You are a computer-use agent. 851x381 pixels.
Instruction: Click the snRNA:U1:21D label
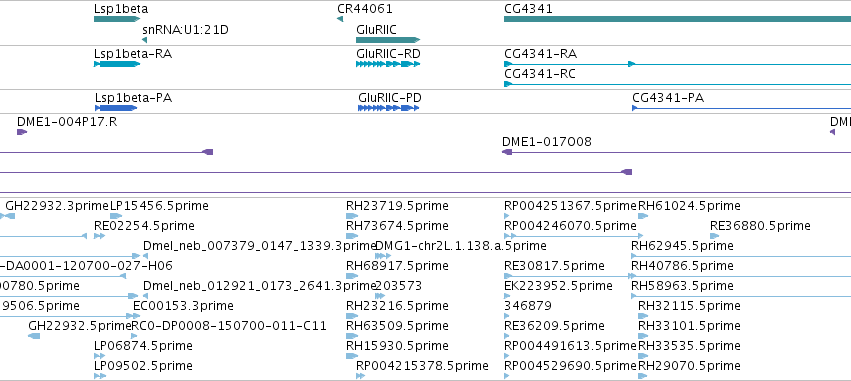[x=185, y=30]
